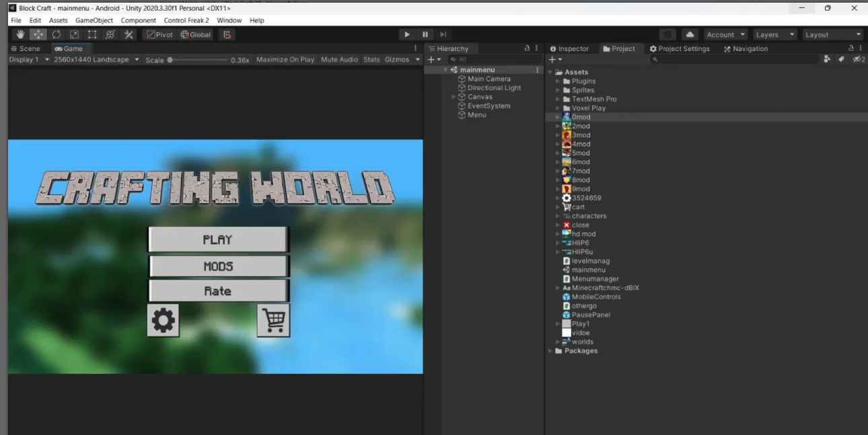
Task: Open the cloud services icon
Action: [690, 34]
